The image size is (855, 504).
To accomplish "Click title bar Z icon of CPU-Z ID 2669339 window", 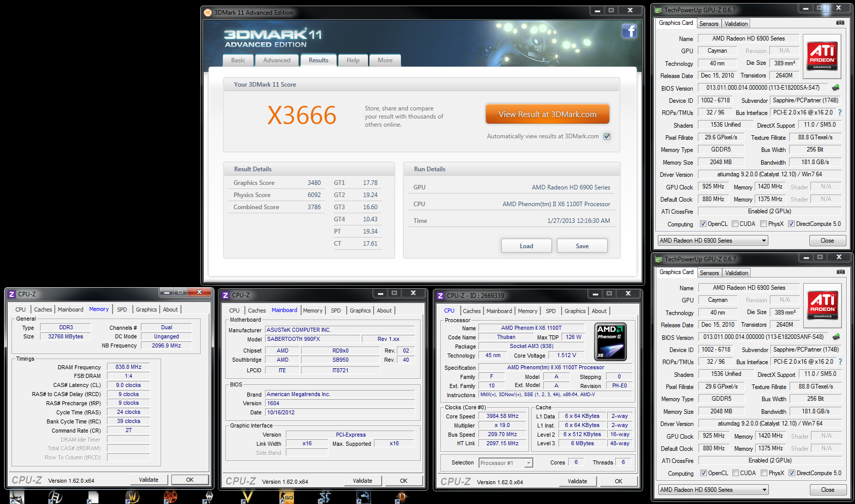I will [x=440, y=295].
